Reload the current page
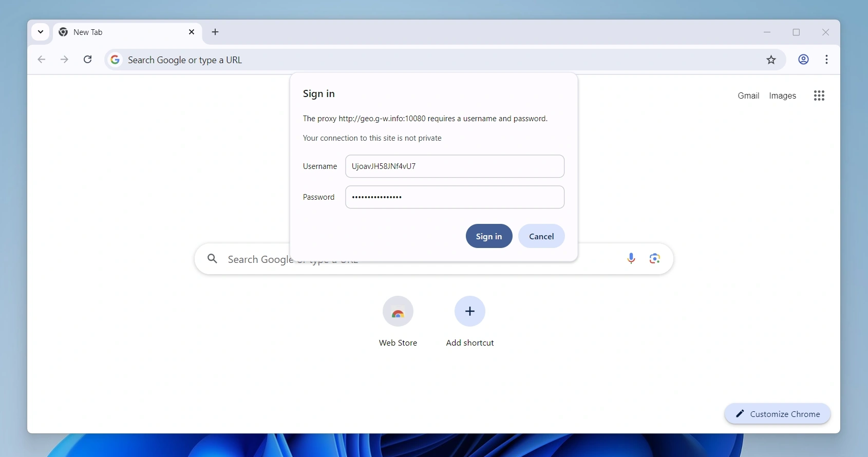 pyautogui.click(x=88, y=60)
